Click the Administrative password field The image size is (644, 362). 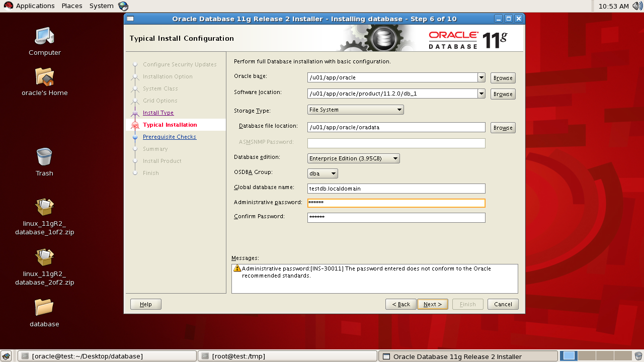[x=396, y=203]
